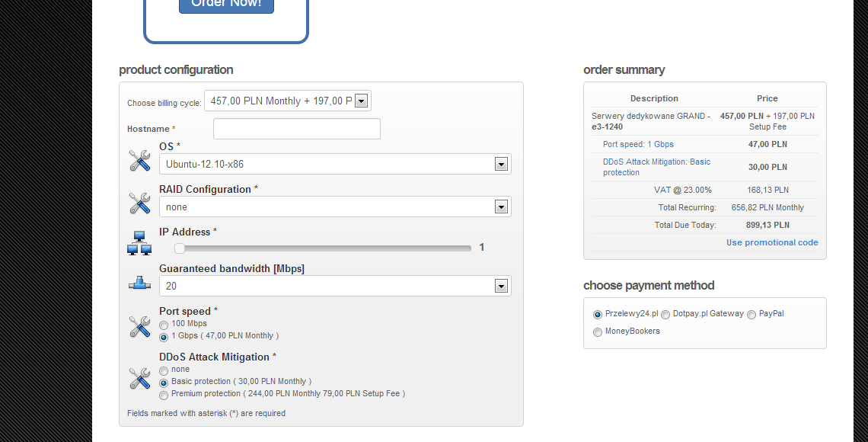Click the network computers icon beside IP Address

click(139, 242)
